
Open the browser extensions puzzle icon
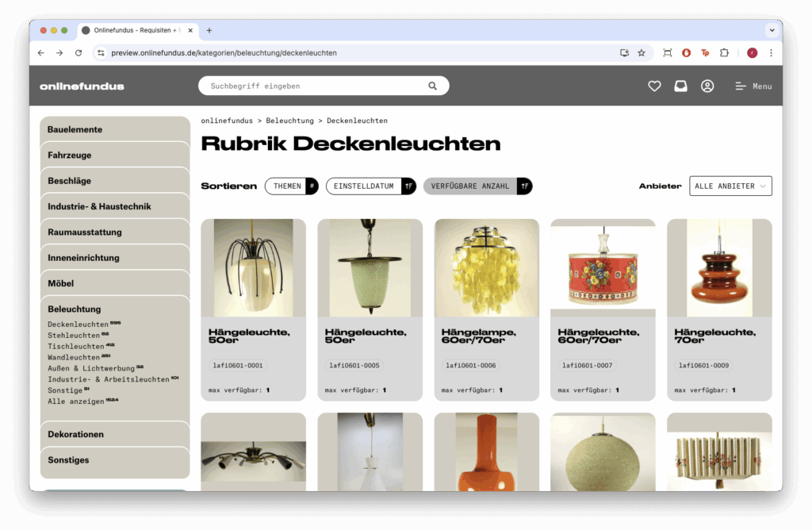(x=725, y=53)
